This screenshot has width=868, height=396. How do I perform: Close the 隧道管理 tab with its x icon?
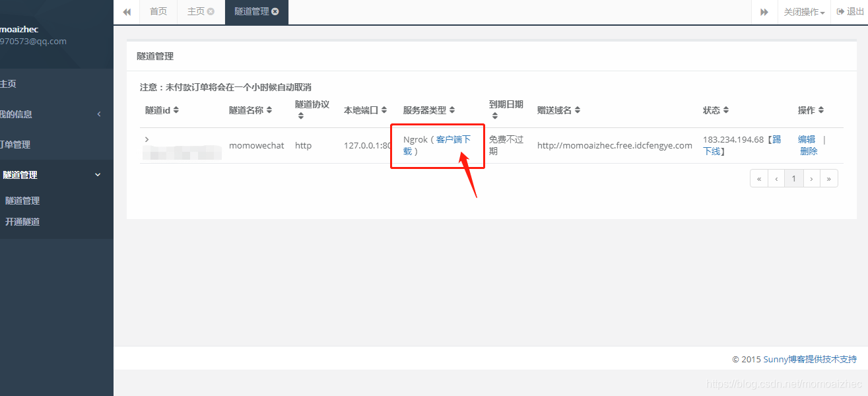pyautogui.click(x=275, y=12)
